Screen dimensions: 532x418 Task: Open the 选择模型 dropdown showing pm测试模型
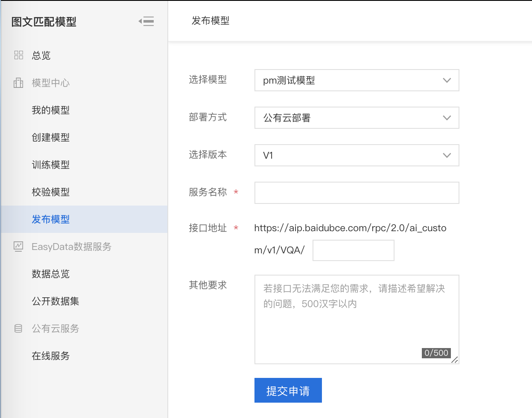357,80
